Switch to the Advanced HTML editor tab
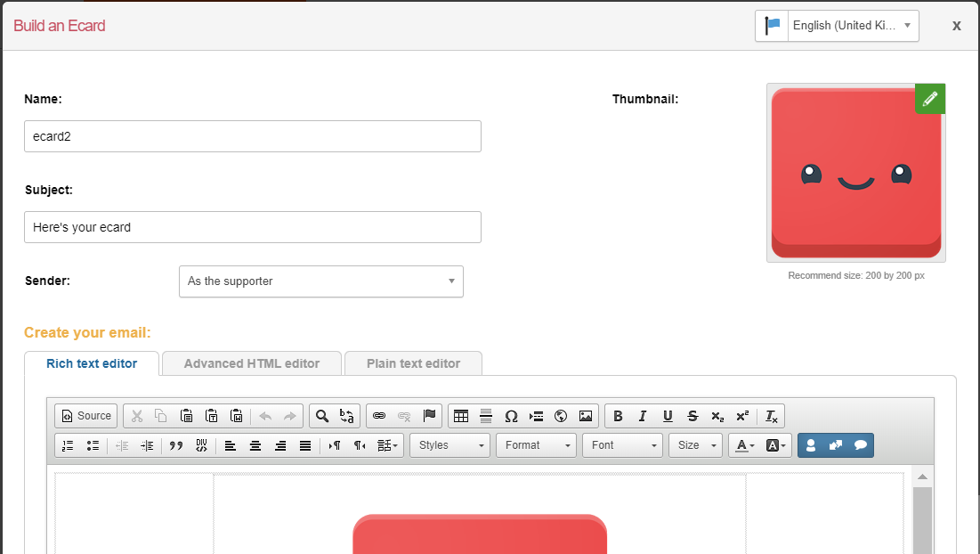The image size is (980, 554). [x=252, y=363]
